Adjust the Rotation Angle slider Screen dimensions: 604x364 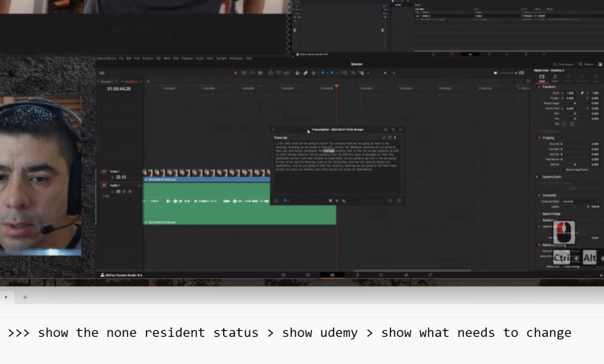tap(575, 103)
